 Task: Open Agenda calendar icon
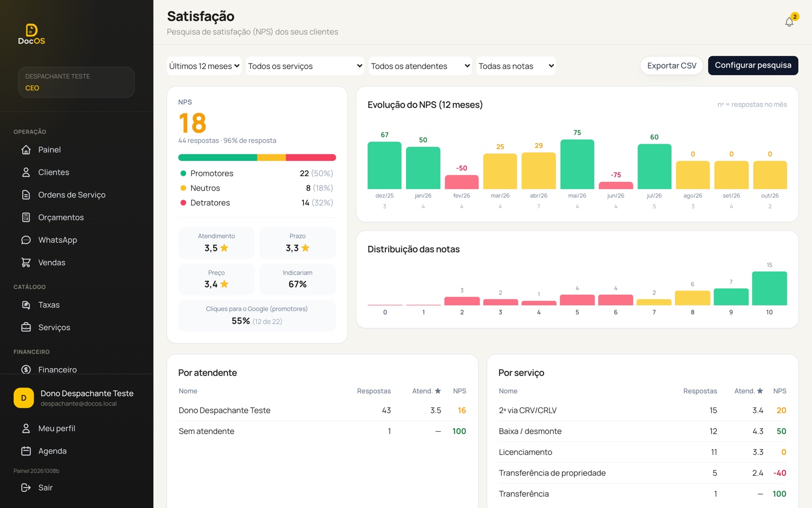coord(26,451)
